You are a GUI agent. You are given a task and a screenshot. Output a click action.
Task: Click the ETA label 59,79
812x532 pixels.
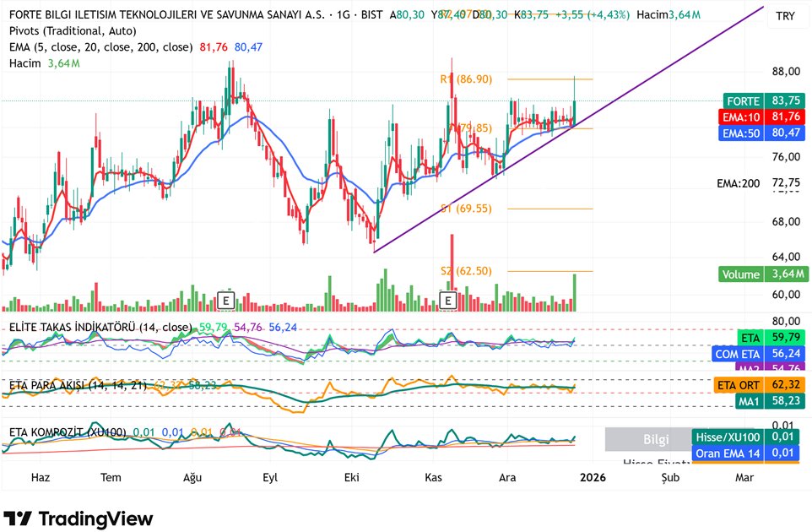click(771, 338)
